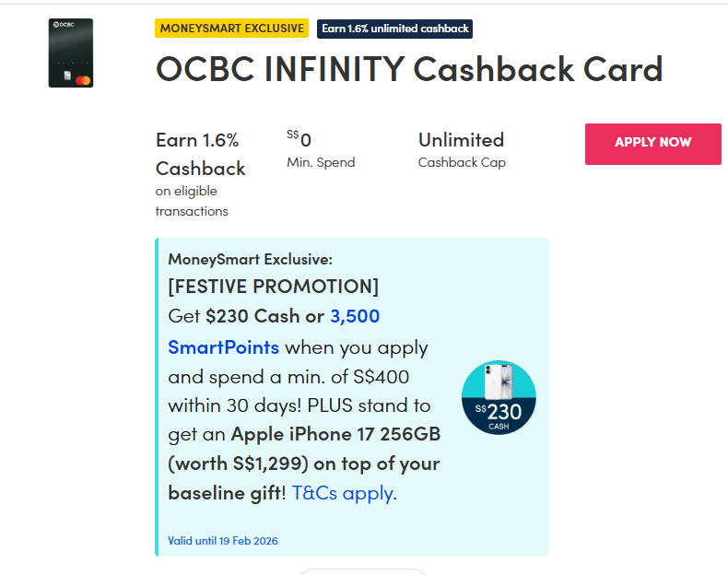
Task: Click the OCBC logo on the card image
Action: (64, 27)
